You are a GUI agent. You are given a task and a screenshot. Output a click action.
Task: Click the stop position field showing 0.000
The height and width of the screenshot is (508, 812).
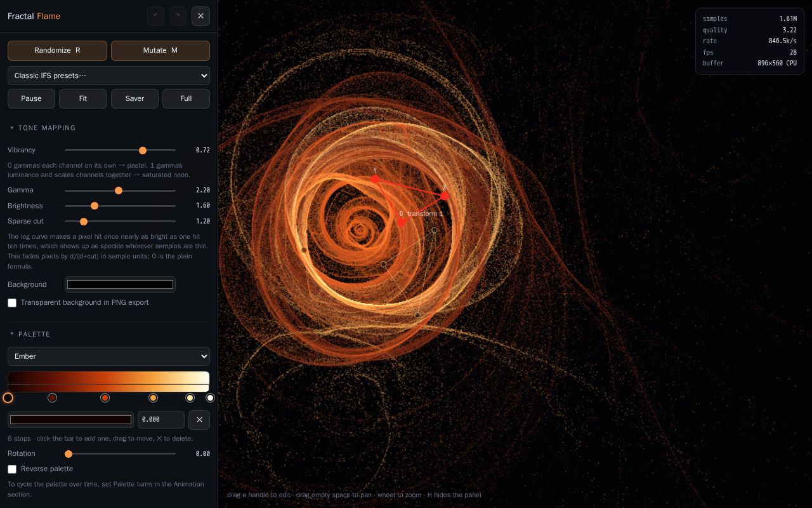(x=160, y=420)
